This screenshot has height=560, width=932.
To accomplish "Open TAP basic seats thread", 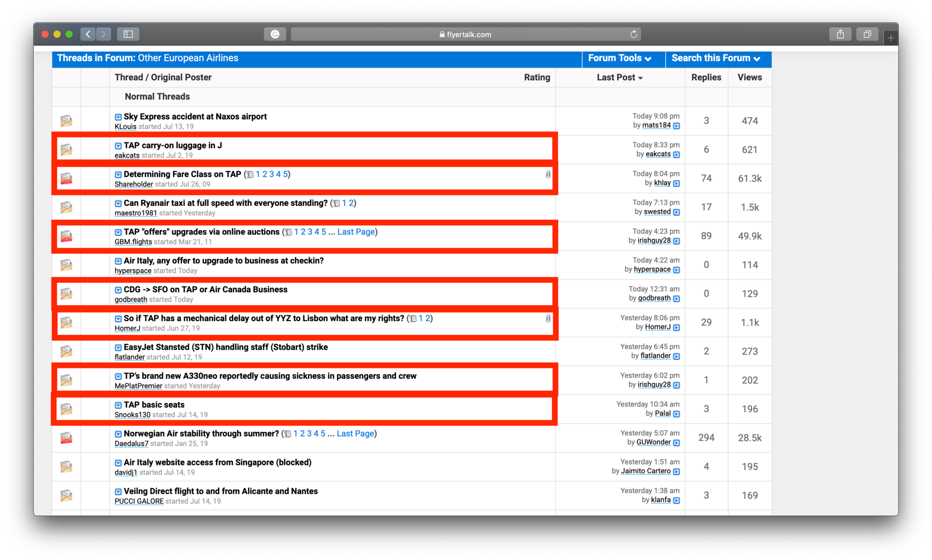I will 154,405.
